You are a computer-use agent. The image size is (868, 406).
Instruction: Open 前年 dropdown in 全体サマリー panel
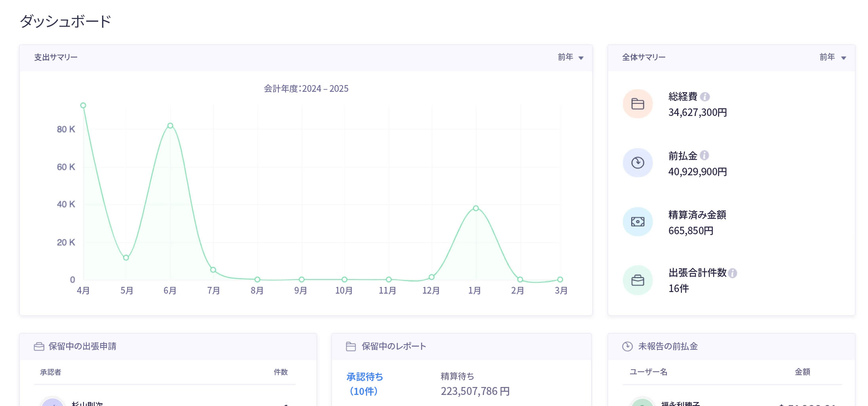click(x=832, y=57)
